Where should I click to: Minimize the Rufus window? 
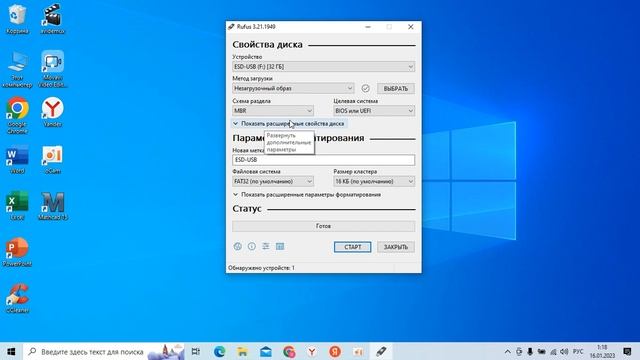coord(368,27)
